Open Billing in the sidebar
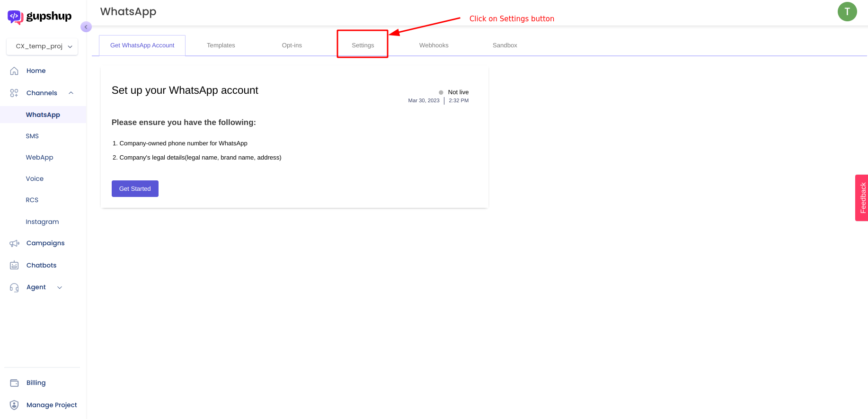Screen dimensions: 868x419 pyautogui.click(x=36, y=383)
